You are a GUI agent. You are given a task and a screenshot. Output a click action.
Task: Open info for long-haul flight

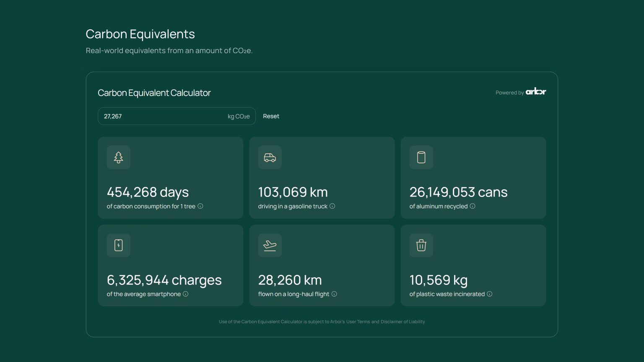click(334, 294)
